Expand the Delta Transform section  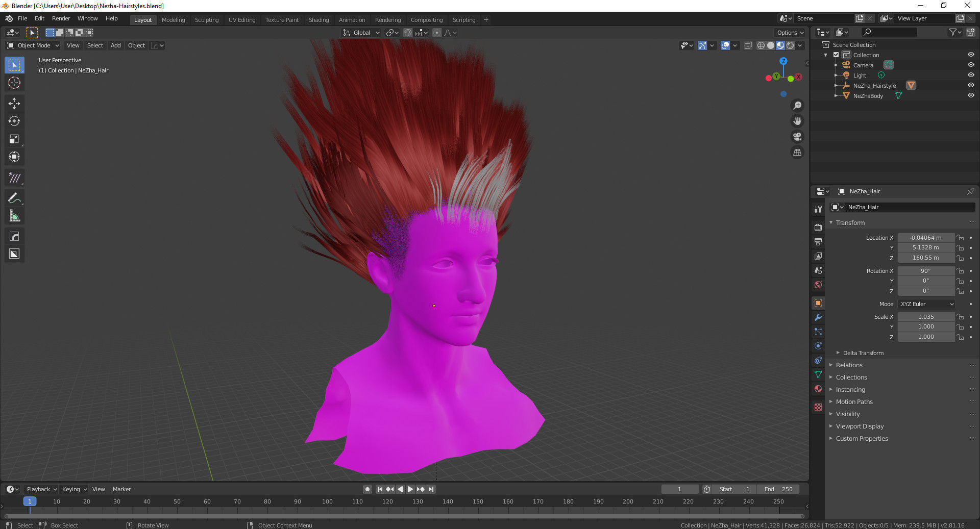863,353
